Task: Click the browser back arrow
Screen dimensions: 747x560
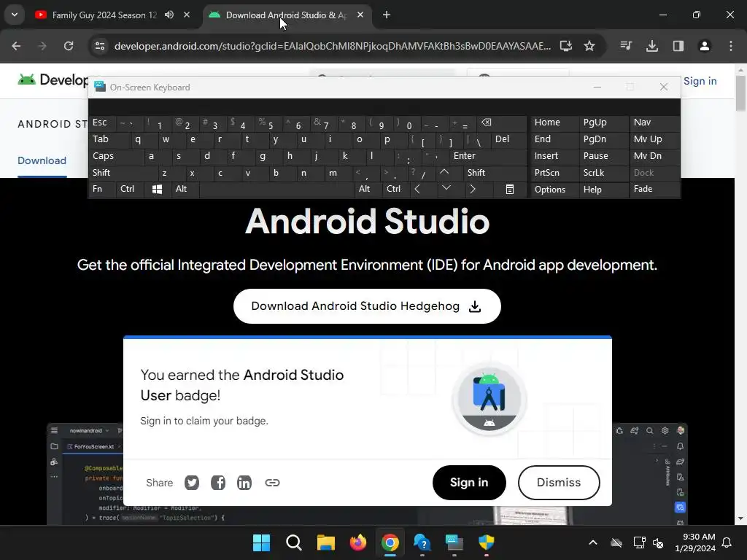Action: pyautogui.click(x=16, y=46)
